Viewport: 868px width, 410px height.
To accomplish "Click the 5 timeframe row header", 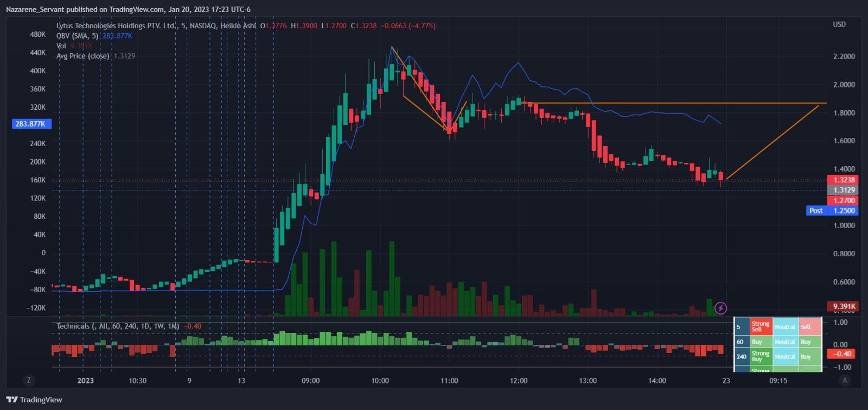I will point(741,326).
